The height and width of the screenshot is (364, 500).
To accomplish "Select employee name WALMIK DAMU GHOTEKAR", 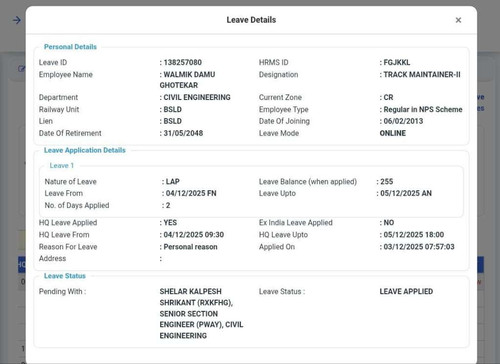I will (187, 80).
